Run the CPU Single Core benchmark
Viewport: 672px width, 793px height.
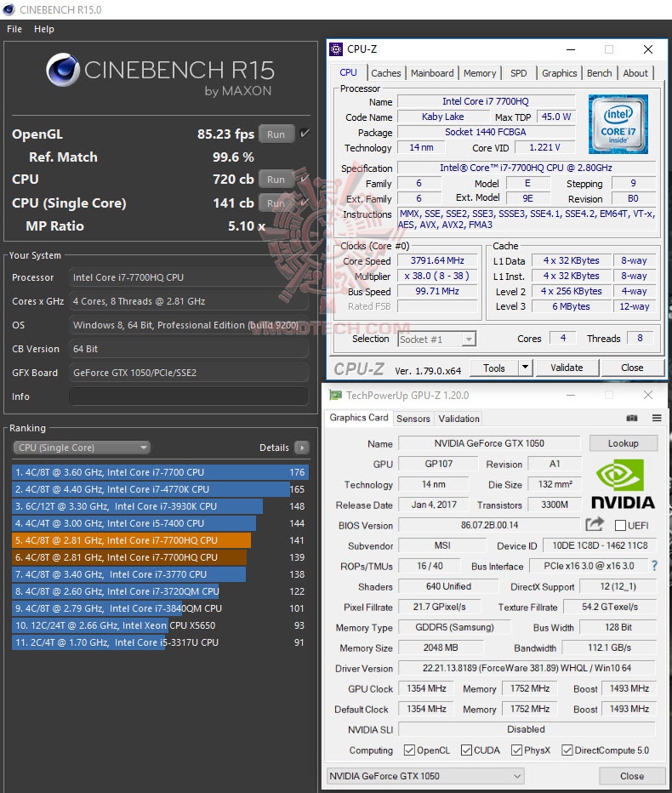pyautogui.click(x=276, y=203)
